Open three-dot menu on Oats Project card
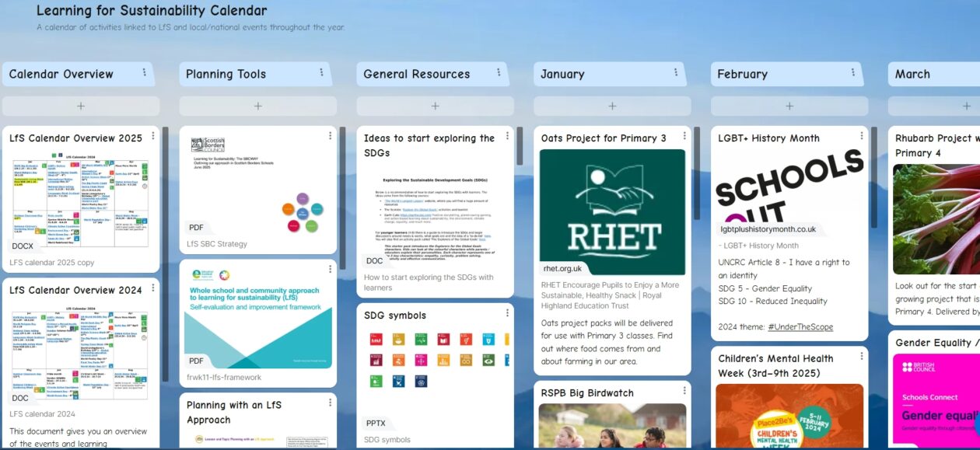 684,136
